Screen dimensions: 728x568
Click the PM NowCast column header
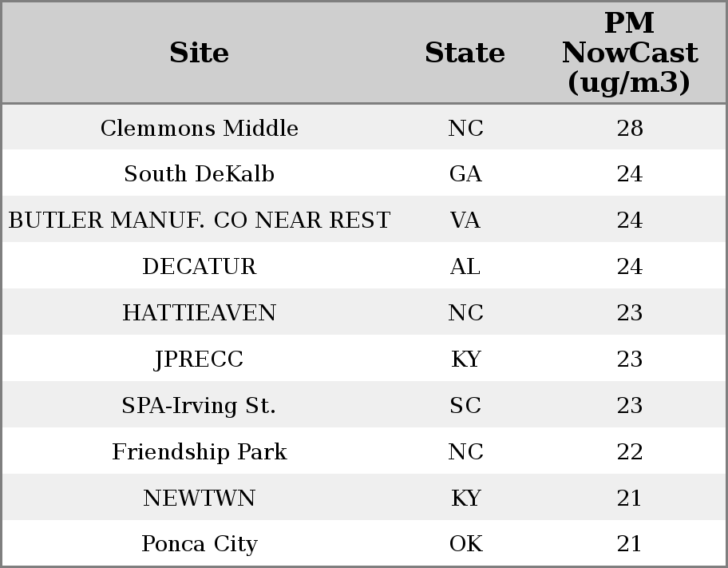pos(629,54)
